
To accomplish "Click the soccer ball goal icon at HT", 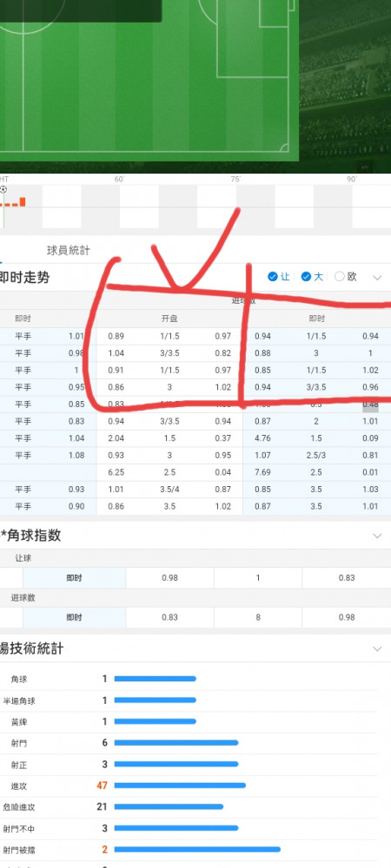I will pyautogui.click(x=3, y=189).
